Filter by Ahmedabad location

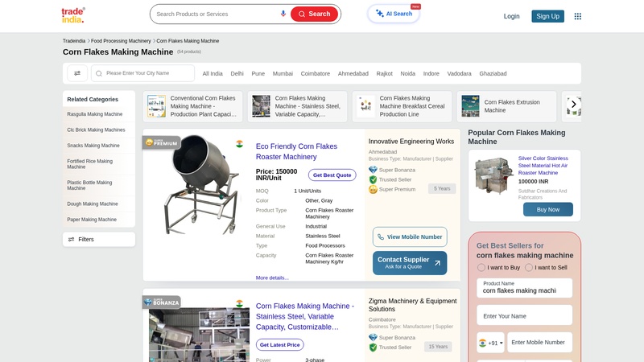pos(353,74)
